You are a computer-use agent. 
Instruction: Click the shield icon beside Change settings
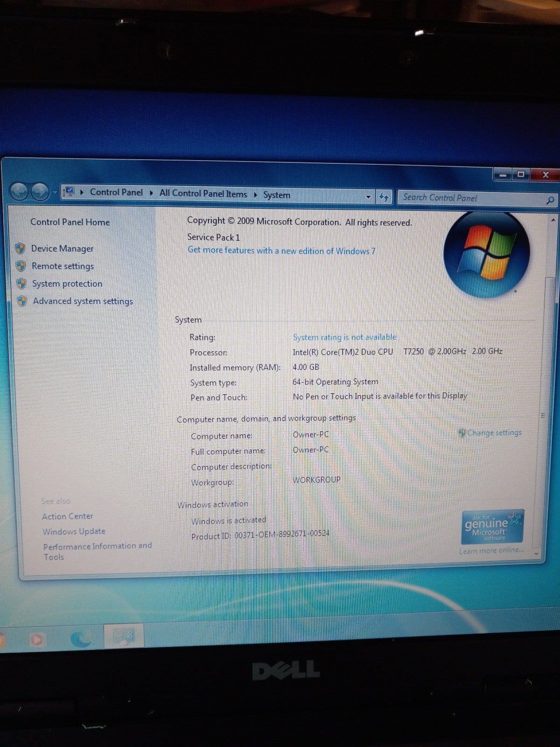[462, 433]
